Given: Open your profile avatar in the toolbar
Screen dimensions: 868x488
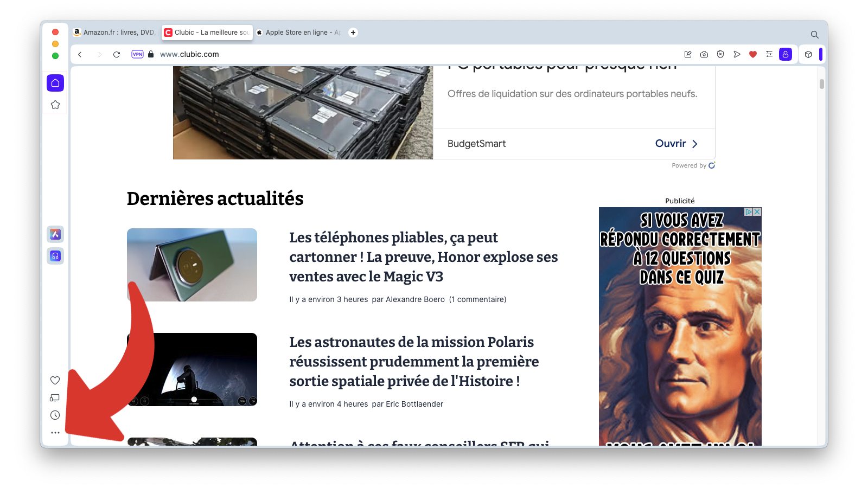Looking at the screenshot, I should coord(785,54).
